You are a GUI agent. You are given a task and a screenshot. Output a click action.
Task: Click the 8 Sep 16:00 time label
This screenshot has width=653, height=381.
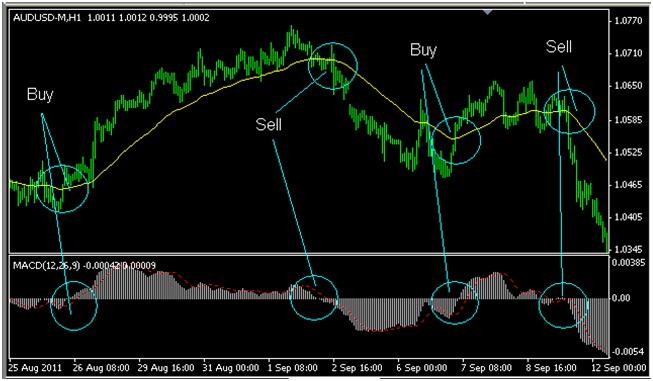tap(552, 368)
